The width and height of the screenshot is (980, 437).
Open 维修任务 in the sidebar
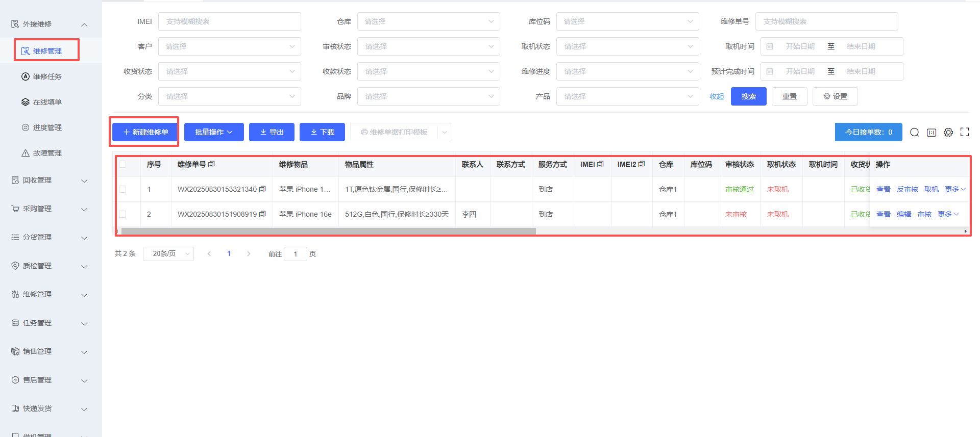(47, 76)
